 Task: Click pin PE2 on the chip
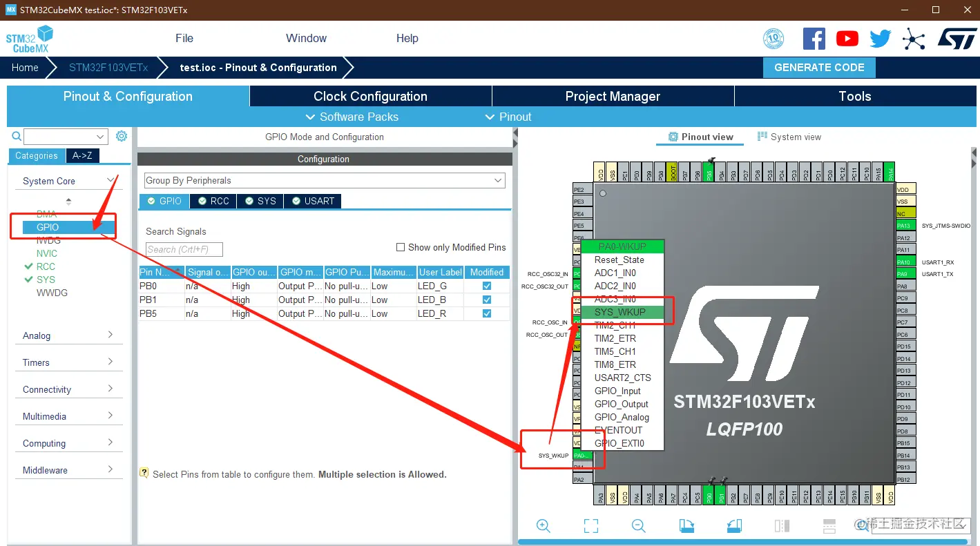coord(582,189)
